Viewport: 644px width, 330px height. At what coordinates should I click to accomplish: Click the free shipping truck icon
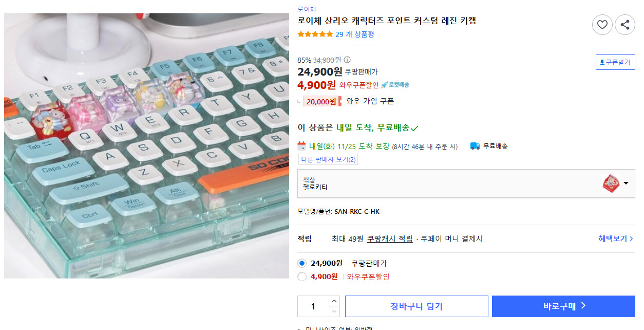[x=475, y=146]
